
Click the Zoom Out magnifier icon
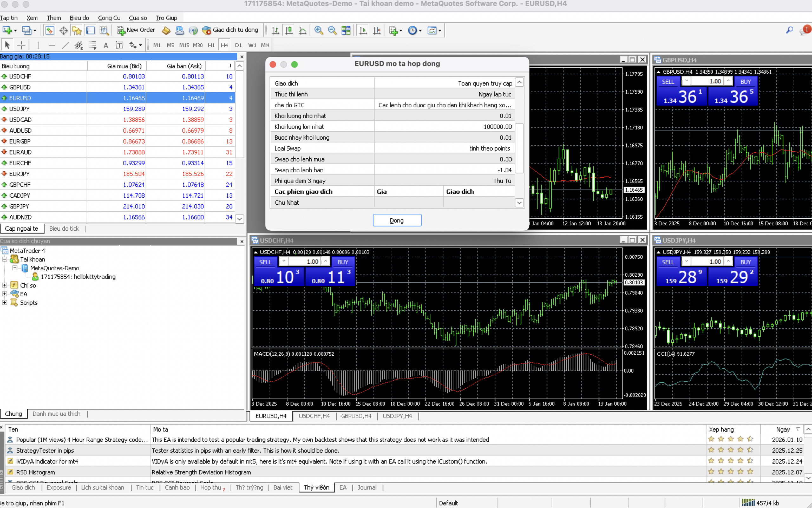pos(332,30)
